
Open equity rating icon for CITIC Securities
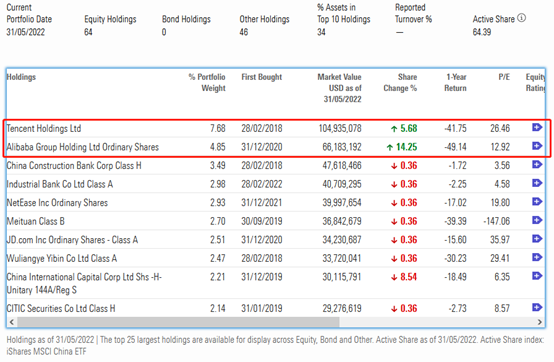pos(537,307)
